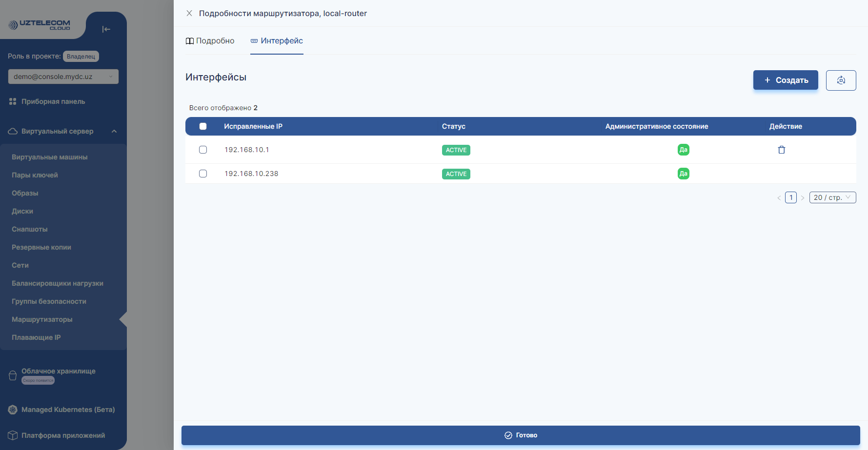Open the demo@console.mydc.uz account dropdown
This screenshot has height=450, width=868.
(63, 77)
